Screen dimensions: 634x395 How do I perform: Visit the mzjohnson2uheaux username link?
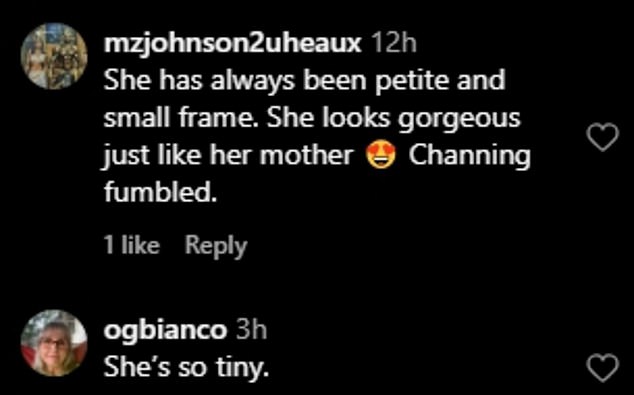tap(232, 43)
